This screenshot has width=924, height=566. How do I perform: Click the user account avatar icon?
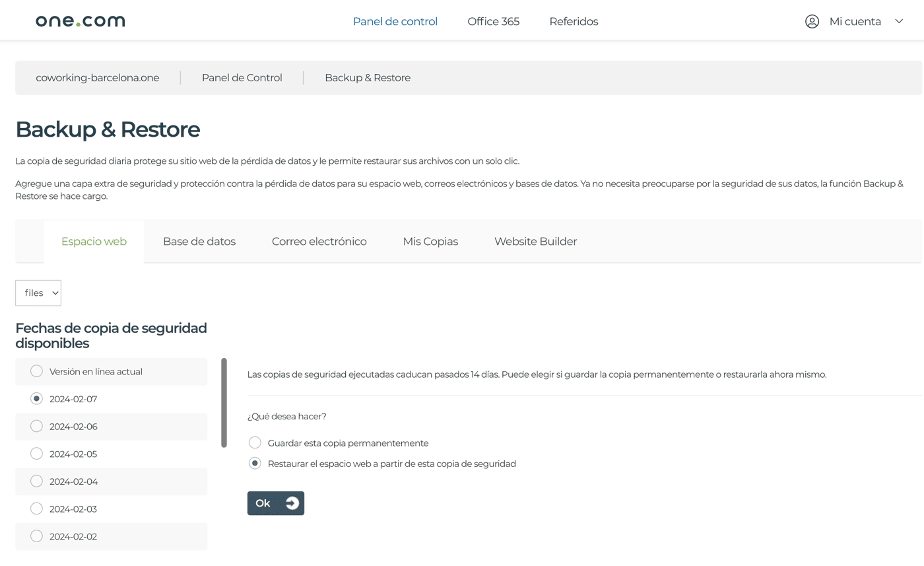[x=812, y=21]
